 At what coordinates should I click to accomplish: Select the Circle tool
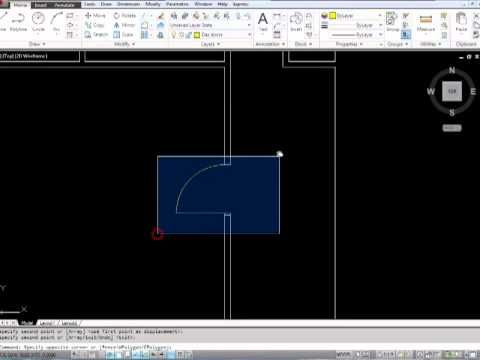coord(38,22)
